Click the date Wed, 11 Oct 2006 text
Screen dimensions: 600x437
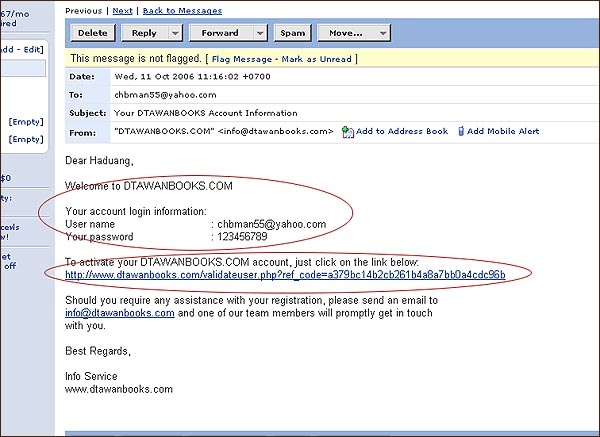tap(192, 77)
